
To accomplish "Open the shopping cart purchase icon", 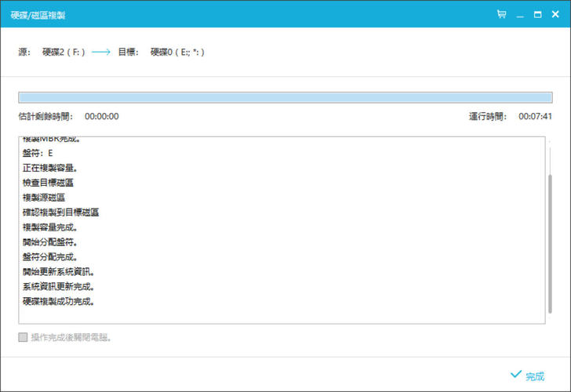I will tap(501, 14).
